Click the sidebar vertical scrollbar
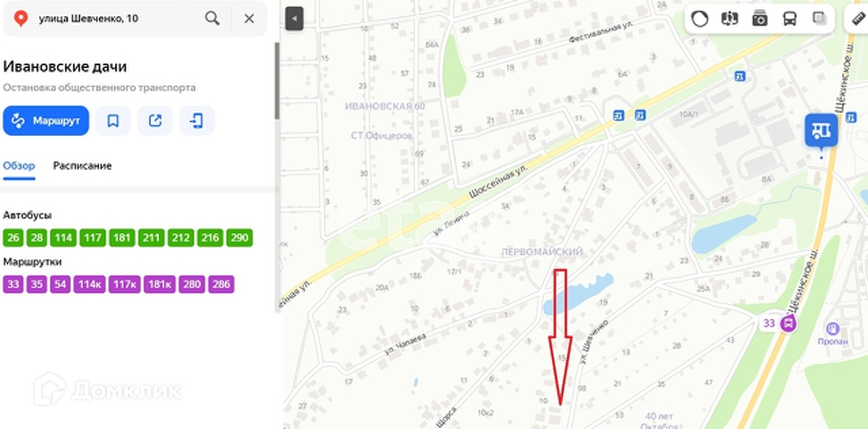 [x=278, y=81]
